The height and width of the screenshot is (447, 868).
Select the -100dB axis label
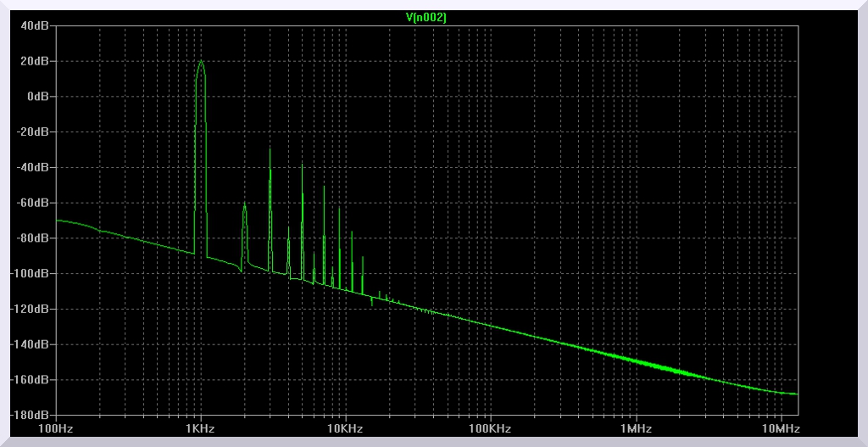[x=33, y=274]
